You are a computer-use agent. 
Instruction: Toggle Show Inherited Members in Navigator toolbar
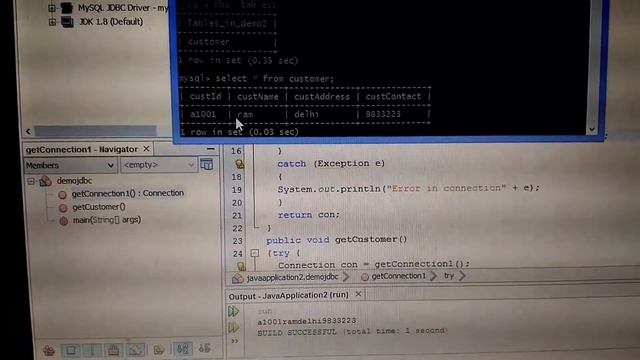point(49,350)
